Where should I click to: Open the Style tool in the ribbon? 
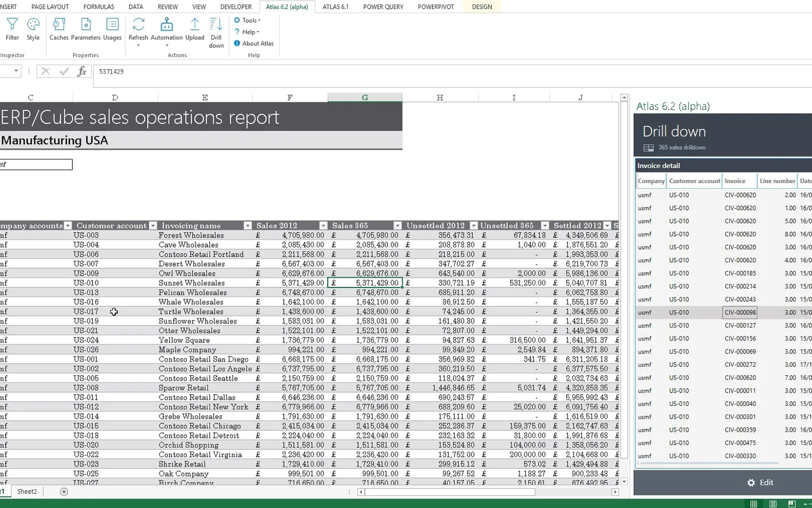[x=33, y=29]
